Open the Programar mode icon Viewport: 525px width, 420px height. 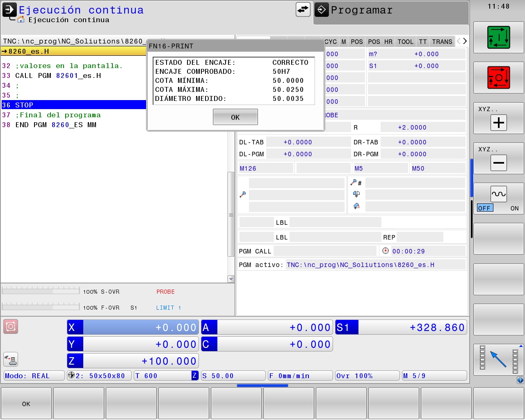pyautogui.click(x=322, y=10)
